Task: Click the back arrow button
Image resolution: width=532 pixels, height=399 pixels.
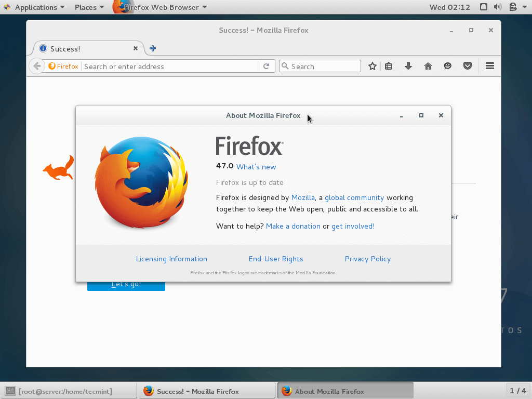Action: (x=37, y=66)
